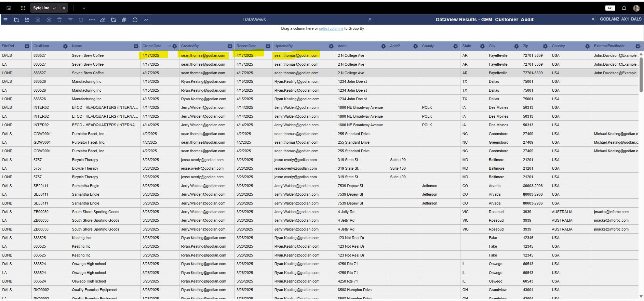
Task: Open the app grid launcher icon
Action: click(x=23, y=8)
